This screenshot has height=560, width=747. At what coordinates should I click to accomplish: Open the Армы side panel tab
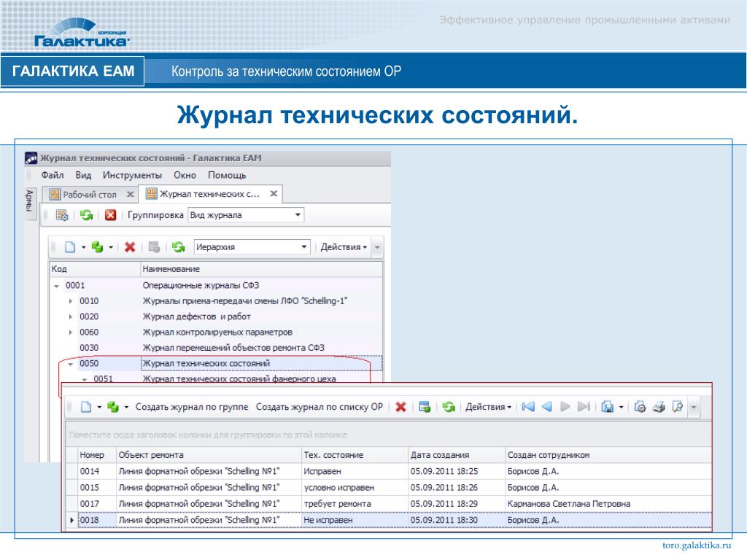coord(29,203)
